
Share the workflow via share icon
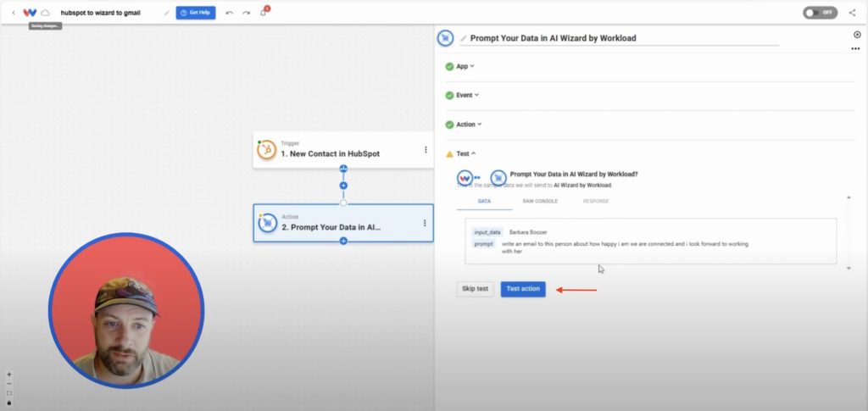(x=852, y=13)
